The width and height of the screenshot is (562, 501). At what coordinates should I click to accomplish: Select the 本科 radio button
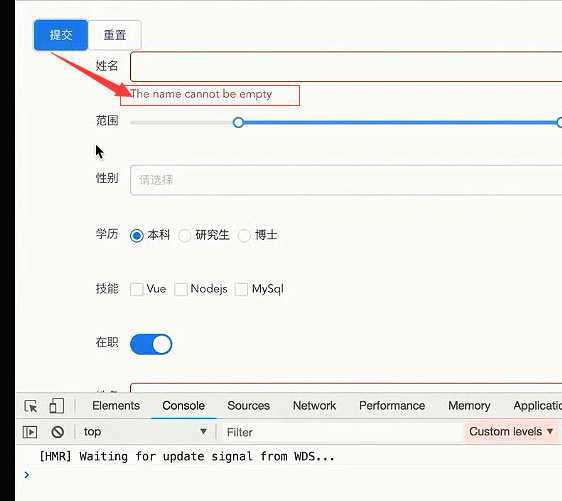click(x=137, y=235)
